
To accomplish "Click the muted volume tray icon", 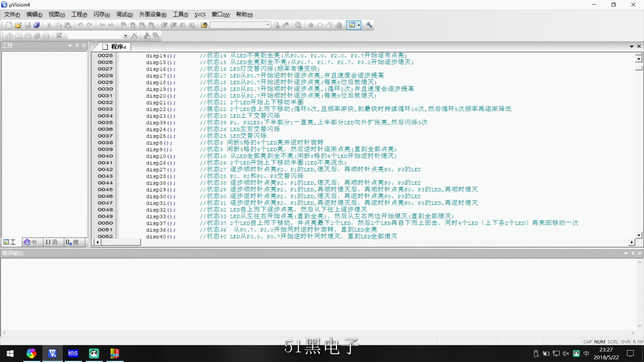I will 566,353.
